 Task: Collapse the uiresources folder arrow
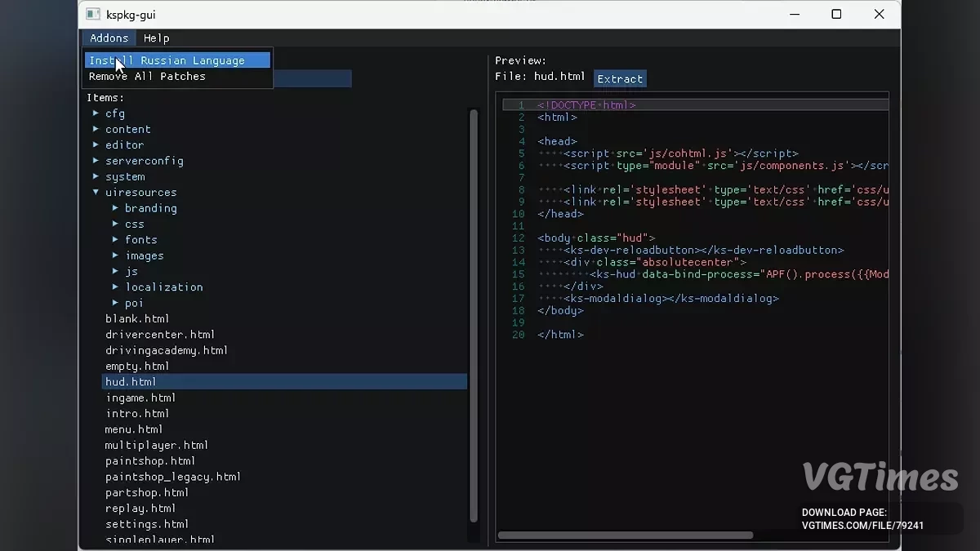96,193
